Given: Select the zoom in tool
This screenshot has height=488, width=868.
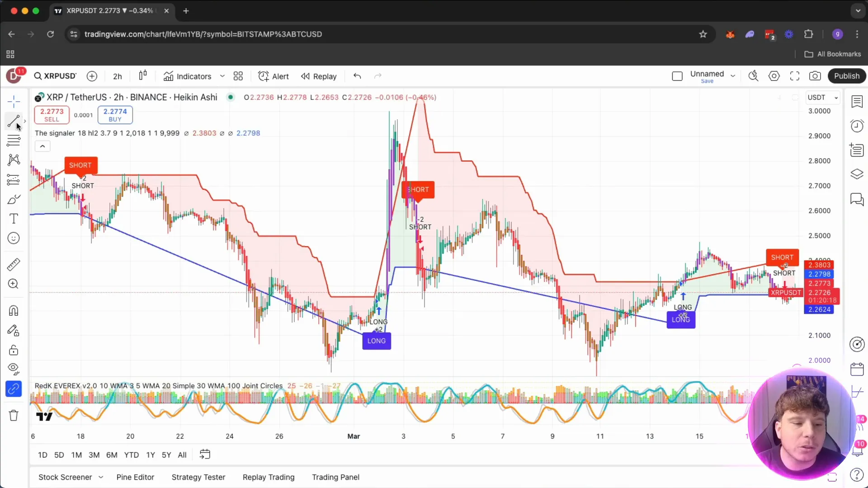Looking at the screenshot, I should pyautogui.click(x=14, y=284).
